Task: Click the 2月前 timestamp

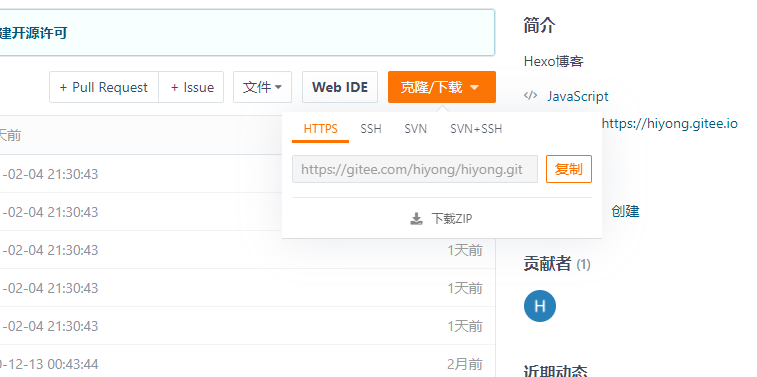Action: pos(465,364)
